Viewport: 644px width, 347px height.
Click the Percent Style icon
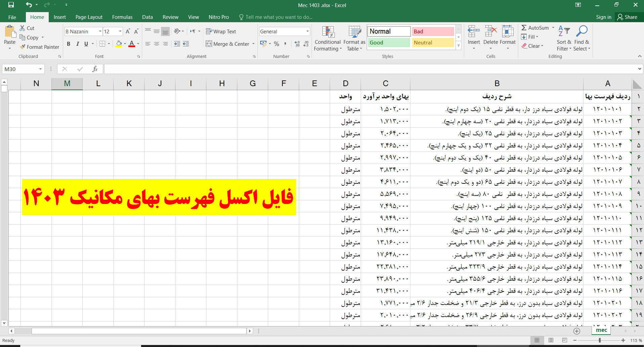(x=276, y=44)
